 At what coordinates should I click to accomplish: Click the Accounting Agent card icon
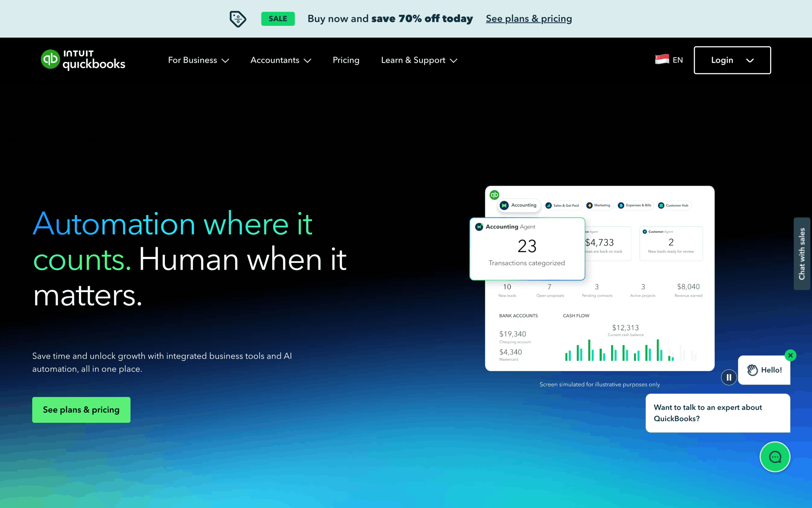[479, 227]
